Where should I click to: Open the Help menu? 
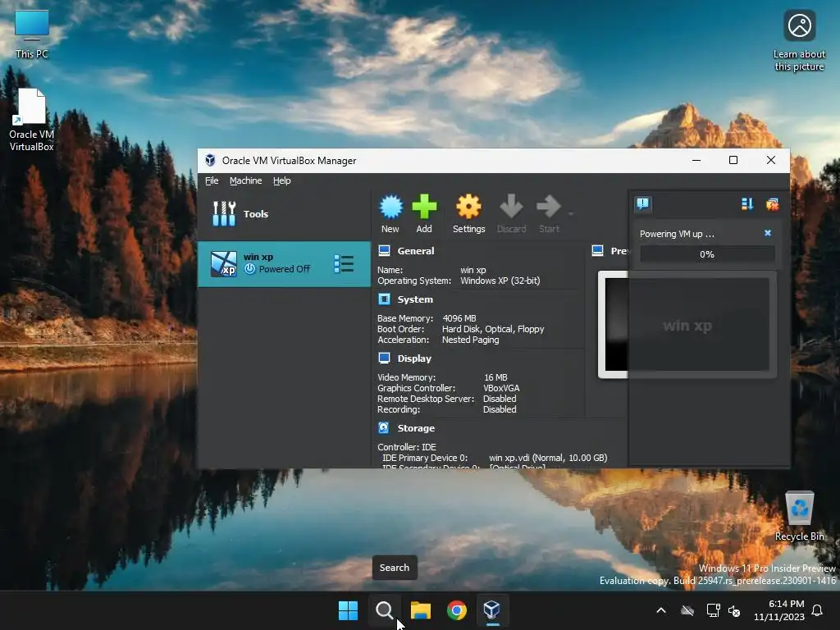(282, 180)
